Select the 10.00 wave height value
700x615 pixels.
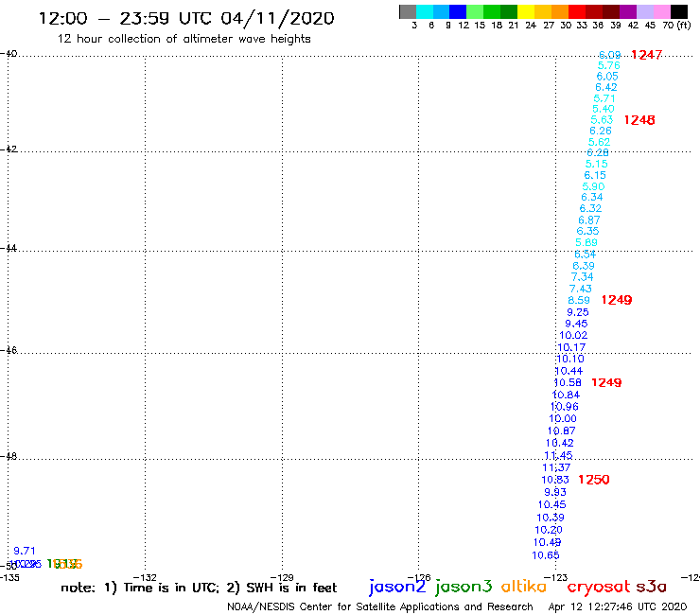[563, 419]
